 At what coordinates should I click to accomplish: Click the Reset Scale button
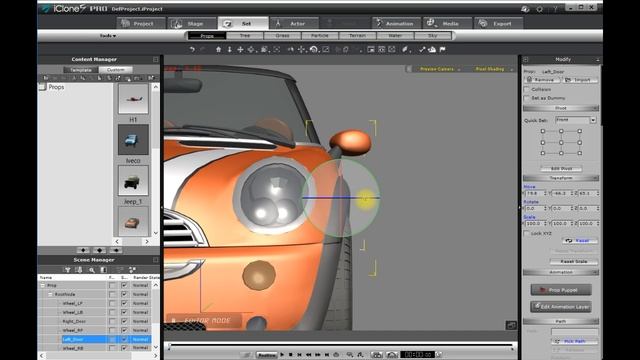click(573, 261)
